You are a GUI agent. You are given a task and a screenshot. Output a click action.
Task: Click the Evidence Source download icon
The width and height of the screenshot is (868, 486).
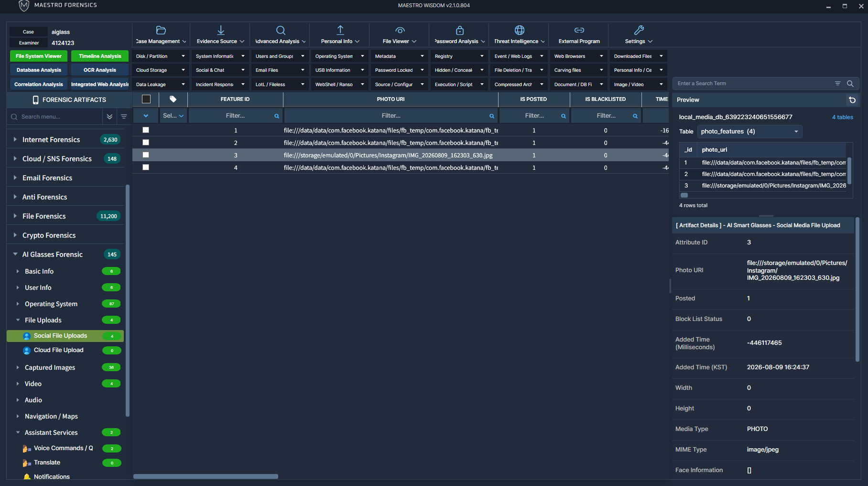[x=221, y=30]
